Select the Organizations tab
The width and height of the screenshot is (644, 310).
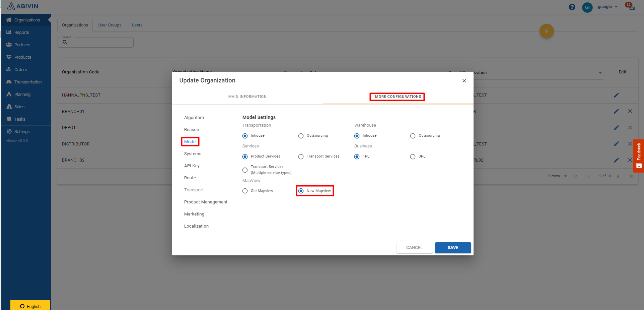click(75, 25)
